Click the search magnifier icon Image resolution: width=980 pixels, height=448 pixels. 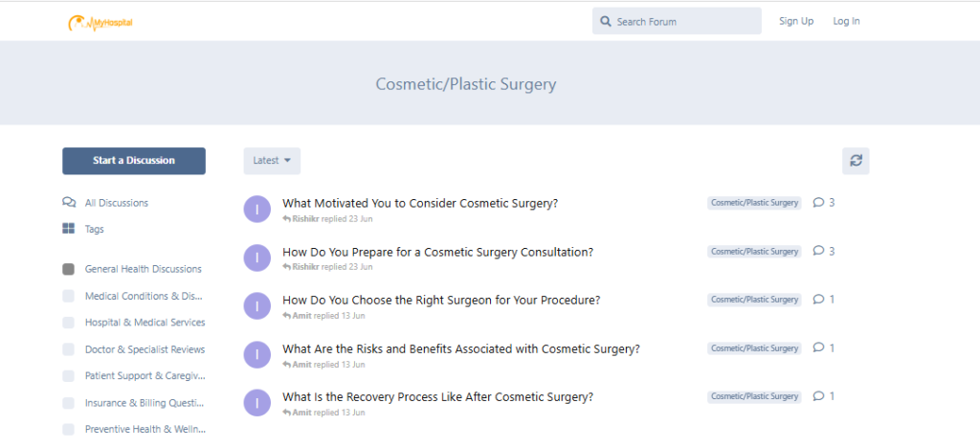[605, 21]
